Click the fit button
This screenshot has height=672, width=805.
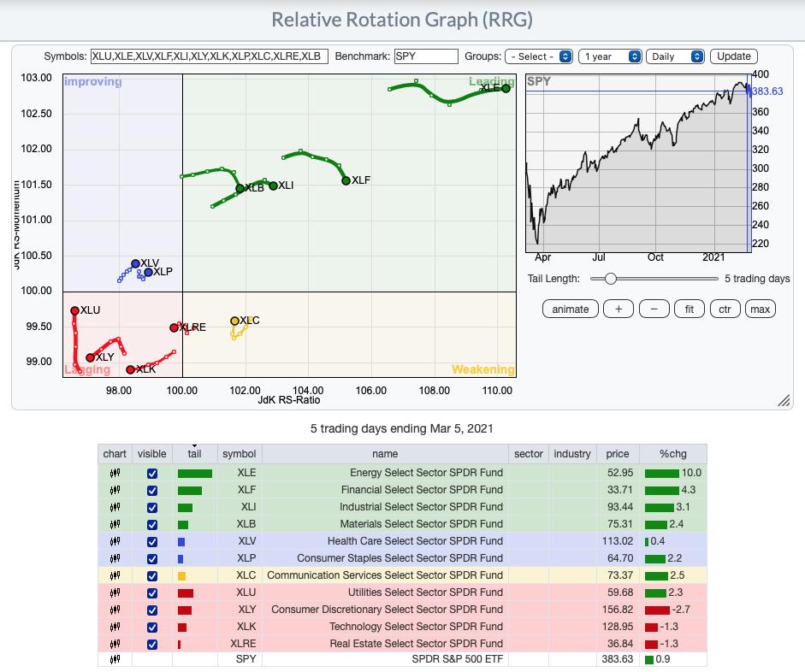[x=689, y=309]
